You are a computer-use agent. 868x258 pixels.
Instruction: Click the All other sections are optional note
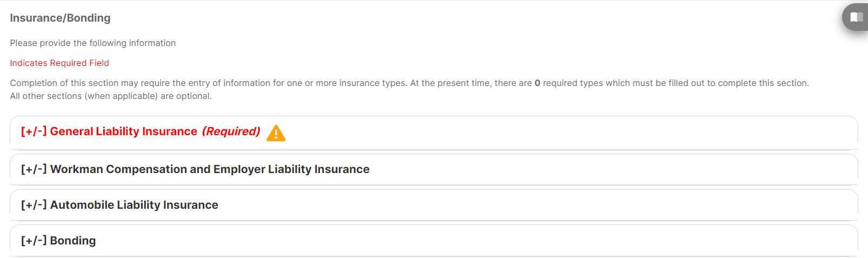click(x=111, y=96)
